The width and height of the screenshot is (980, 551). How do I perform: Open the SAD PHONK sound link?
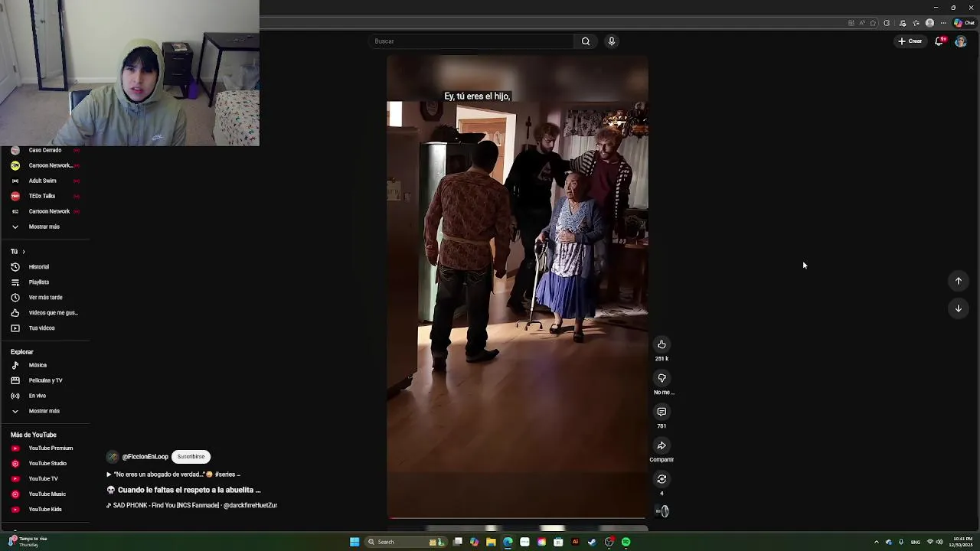[x=191, y=506]
